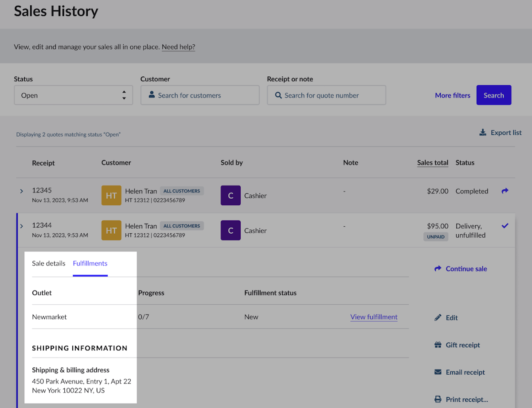
Task: Click the Search button
Action: [x=494, y=95]
